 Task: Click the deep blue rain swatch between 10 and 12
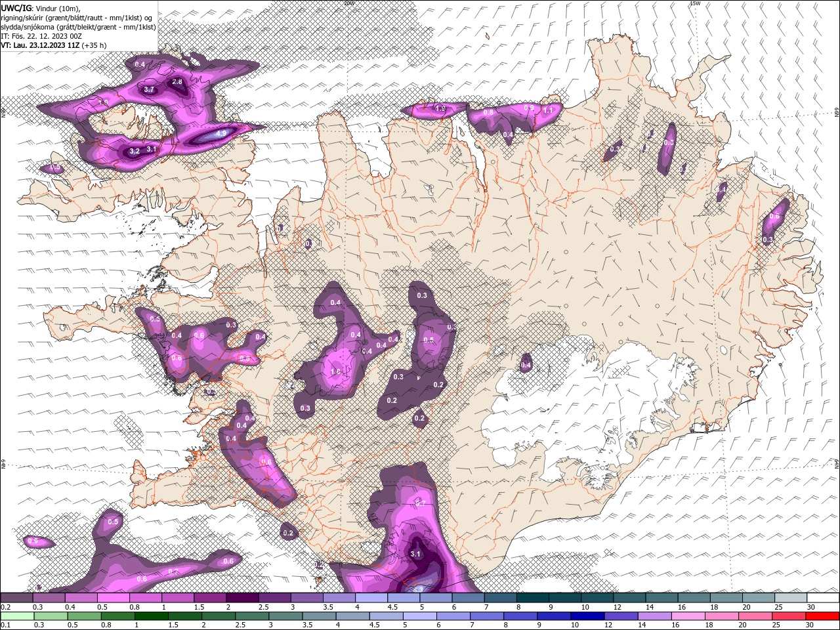pyautogui.click(x=587, y=616)
